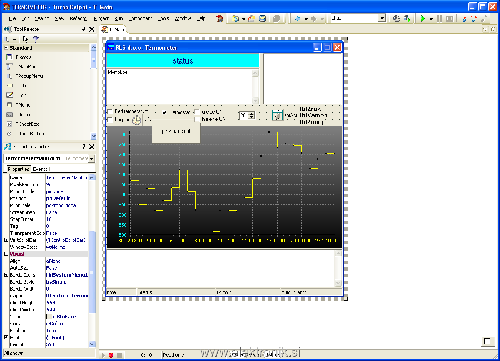The width and height of the screenshot is (500, 361).
Task: Open the Run button dropdown arrow
Action: (x=431, y=19)
